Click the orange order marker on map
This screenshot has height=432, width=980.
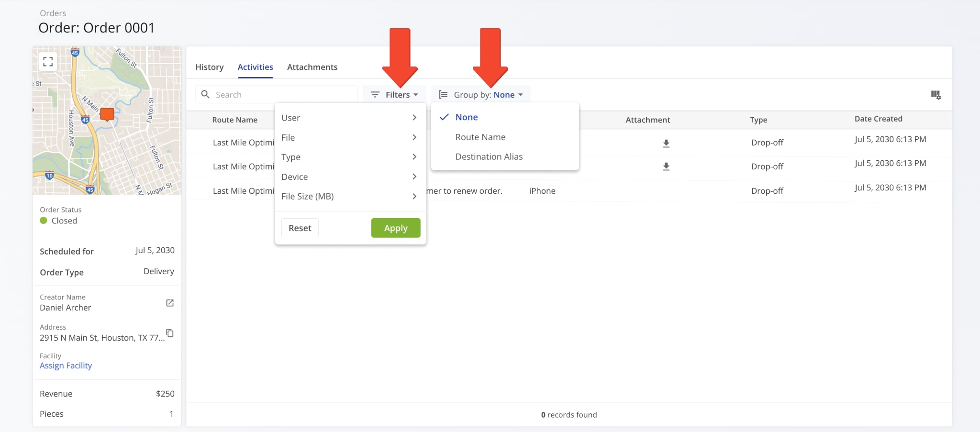coord(107,114)
